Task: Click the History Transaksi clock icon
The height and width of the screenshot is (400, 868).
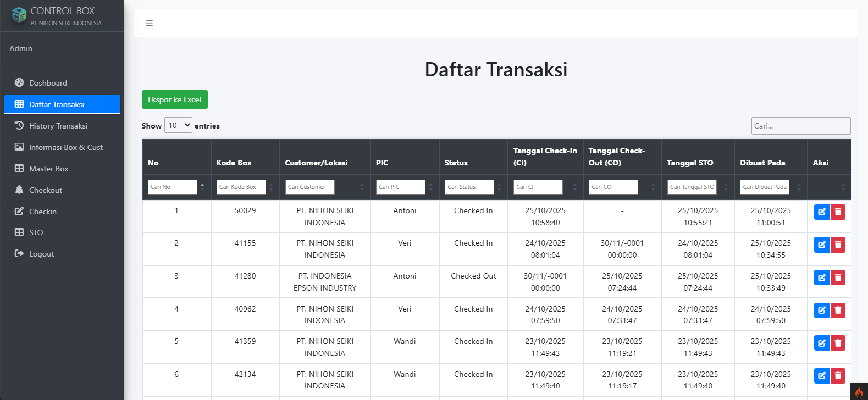Action: tap(19, 125)
